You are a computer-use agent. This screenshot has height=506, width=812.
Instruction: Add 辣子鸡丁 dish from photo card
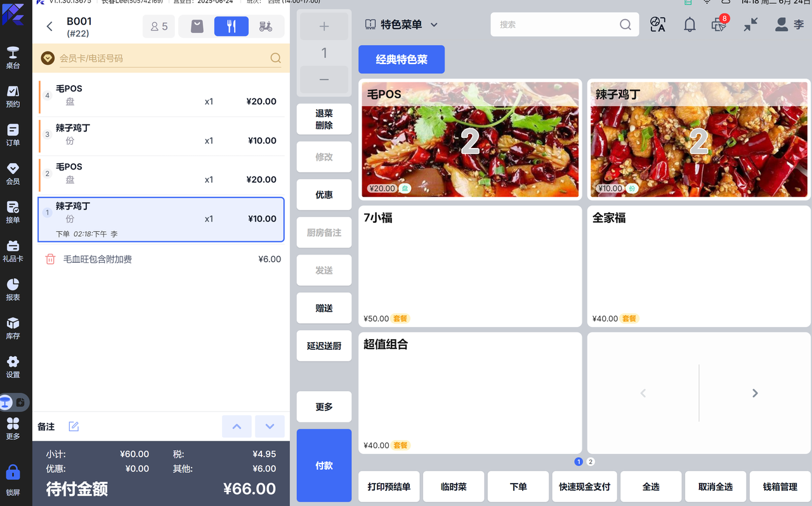pyautogui.click(x=698, y=139)
